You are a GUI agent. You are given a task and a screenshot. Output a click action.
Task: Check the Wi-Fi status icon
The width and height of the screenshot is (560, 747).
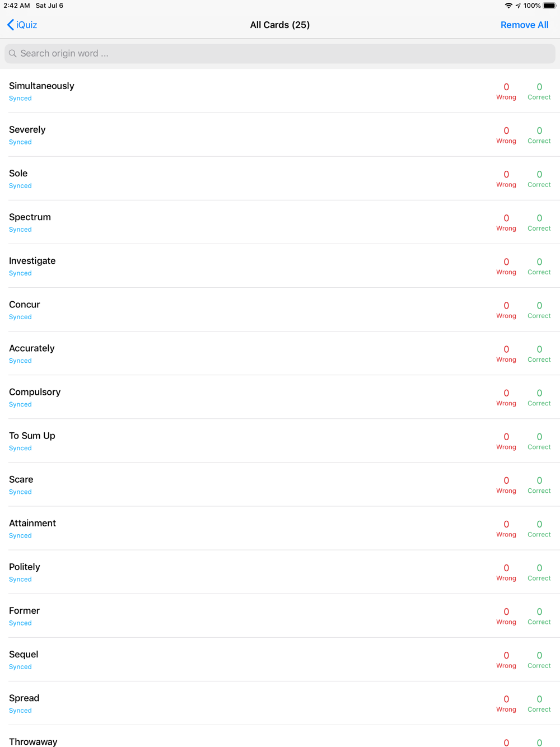(508, 6)
